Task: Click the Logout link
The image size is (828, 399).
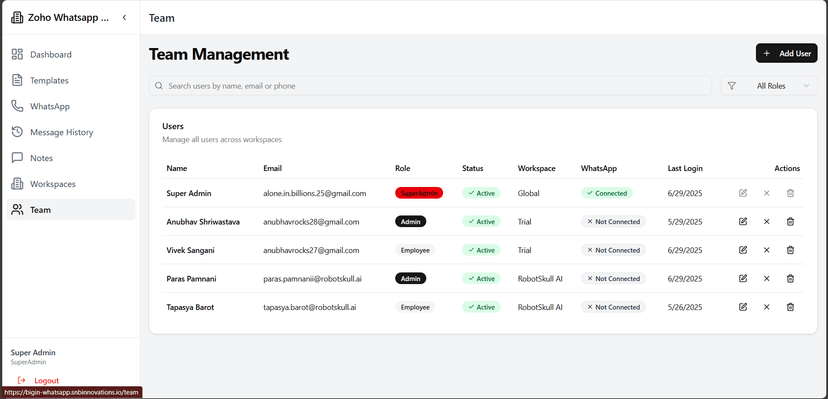Action: (46, 381)
